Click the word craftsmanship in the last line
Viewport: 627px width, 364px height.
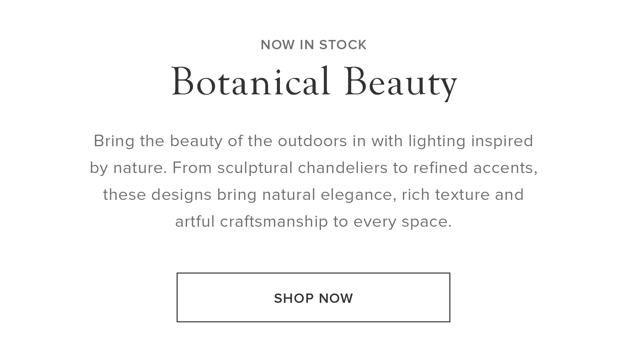(x=274, y=222)
